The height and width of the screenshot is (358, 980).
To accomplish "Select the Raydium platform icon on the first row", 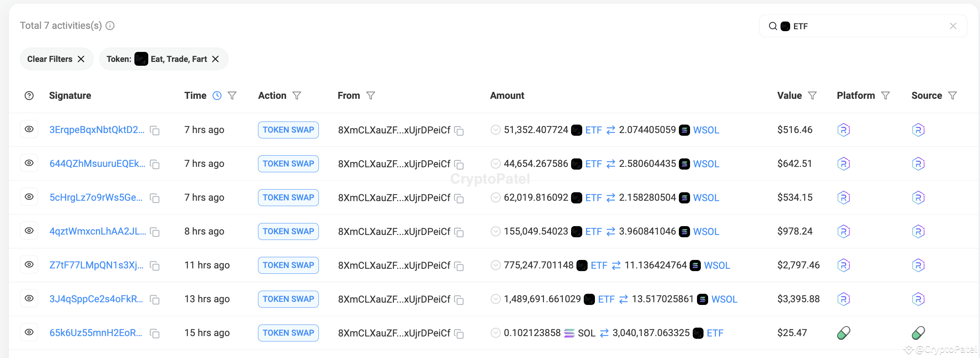I will [x=844, y=130].
